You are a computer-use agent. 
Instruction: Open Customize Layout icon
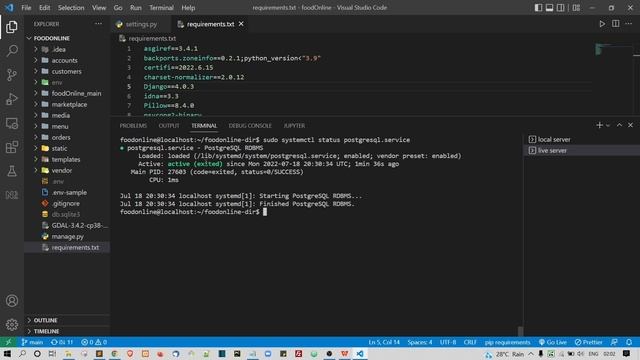[576, 8]
